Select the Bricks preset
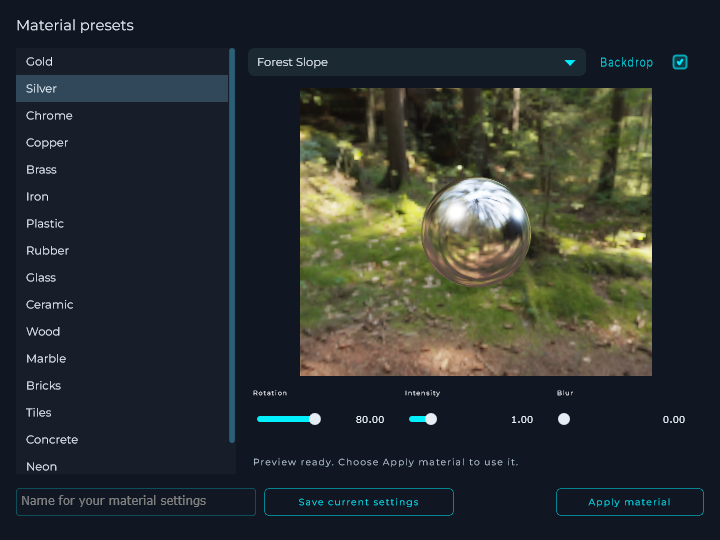 [x=122, y=386]
